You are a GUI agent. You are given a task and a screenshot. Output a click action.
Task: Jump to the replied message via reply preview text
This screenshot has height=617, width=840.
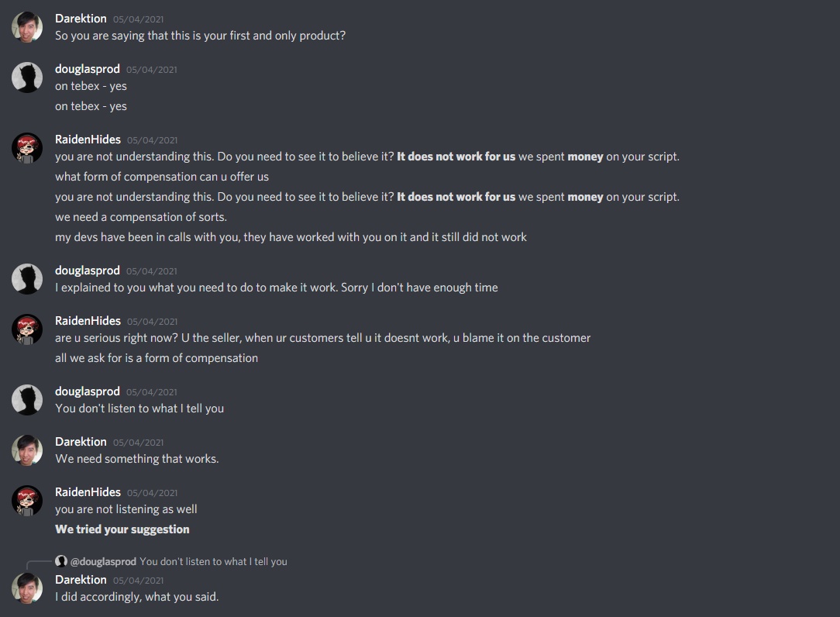click(213, 561)
